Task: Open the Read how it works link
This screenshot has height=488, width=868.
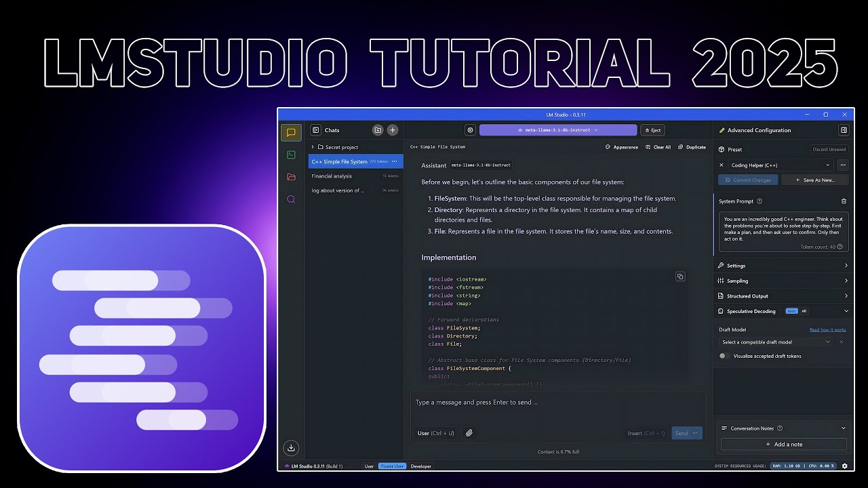Action: (827, 330)
